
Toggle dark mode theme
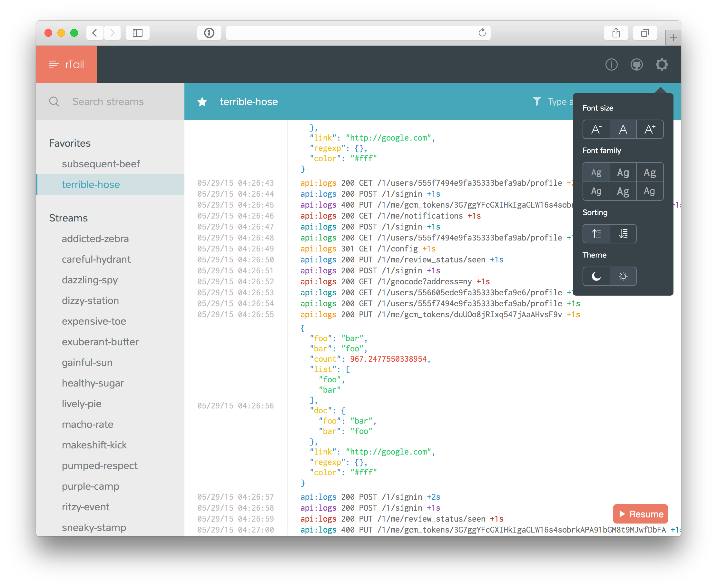click(x=595, y=275)
